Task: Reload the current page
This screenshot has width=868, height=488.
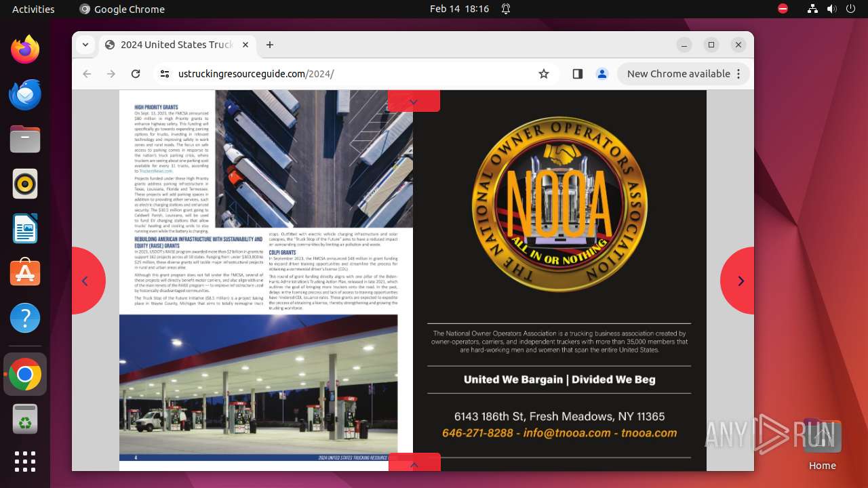Action: pos(136,74)
